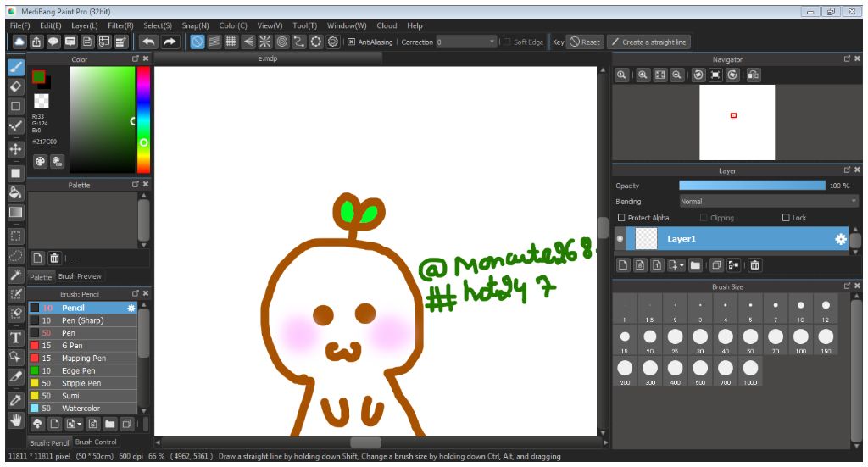Image resolution: width=868 pixels, height=467 pixels.
Task: Enable concentric circle snap
Action: tap(282, 42)
